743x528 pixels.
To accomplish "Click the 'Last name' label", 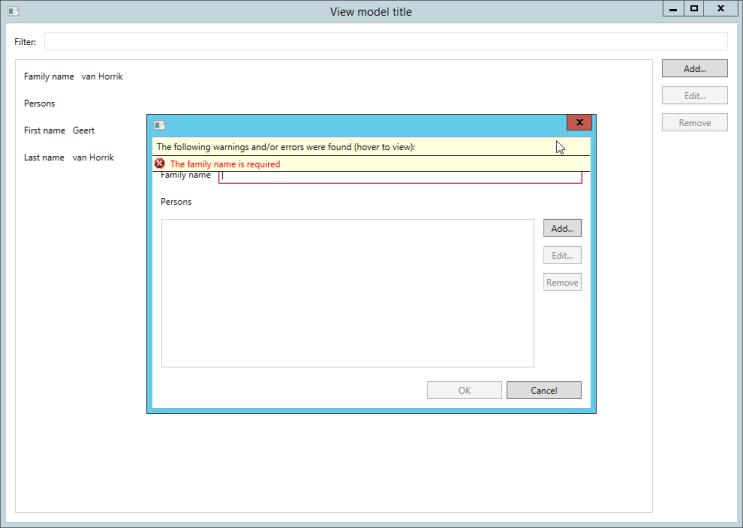I will point(44,157).
